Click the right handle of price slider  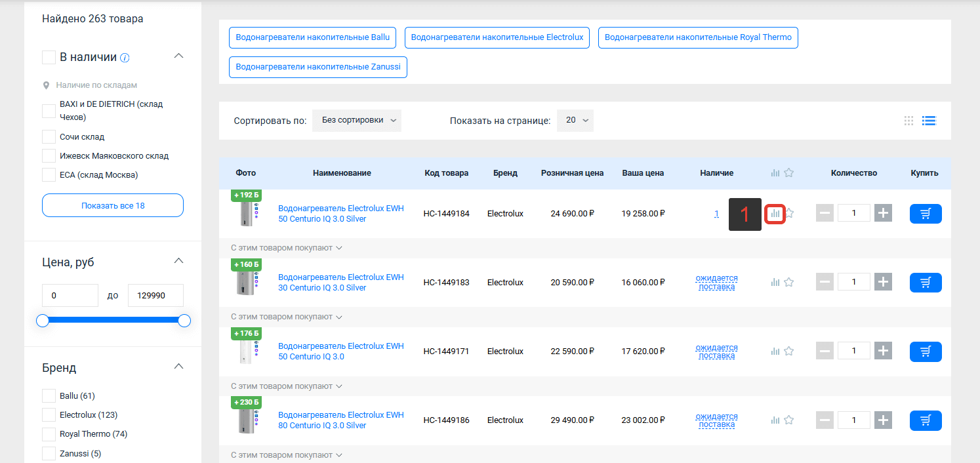tap(184, 321)
